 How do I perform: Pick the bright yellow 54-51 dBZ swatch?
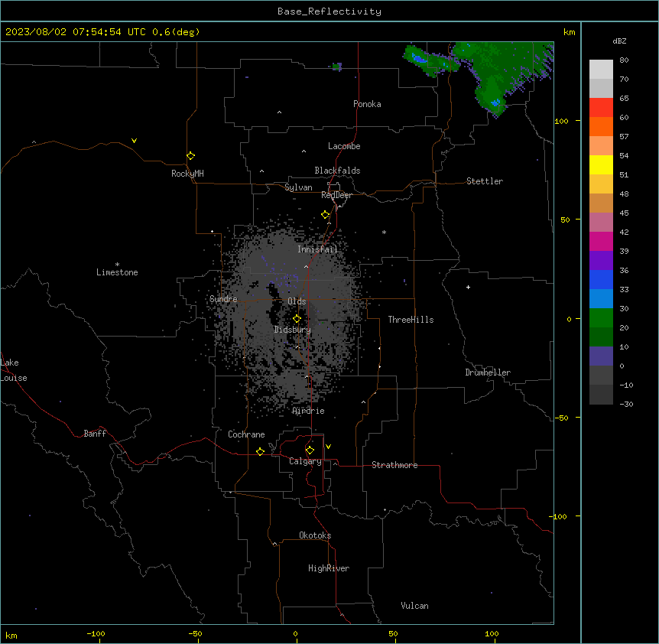coord(601,164)
